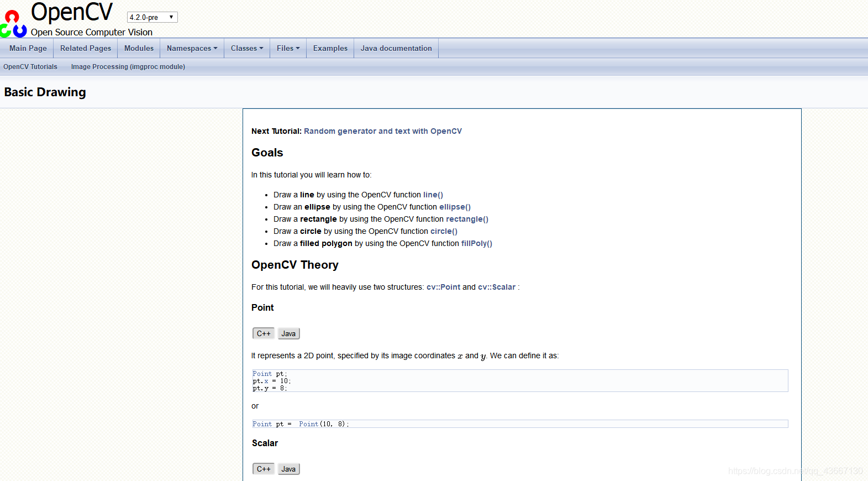Click the OpenCV Theory heading
This screenshot has height=481, width=868.
pyautogui.click(x=295, y=265)
